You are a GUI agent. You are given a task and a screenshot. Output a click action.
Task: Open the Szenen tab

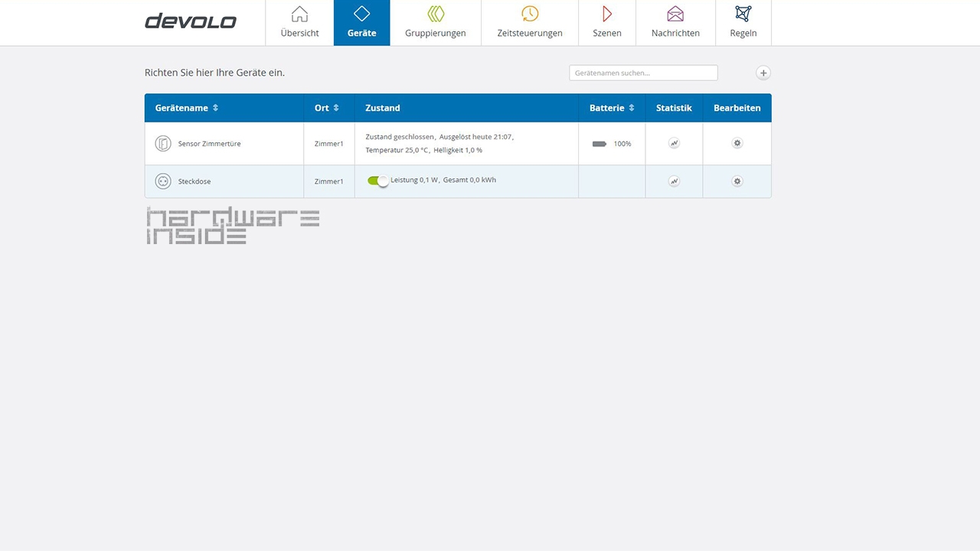click(x=606, y=23)
